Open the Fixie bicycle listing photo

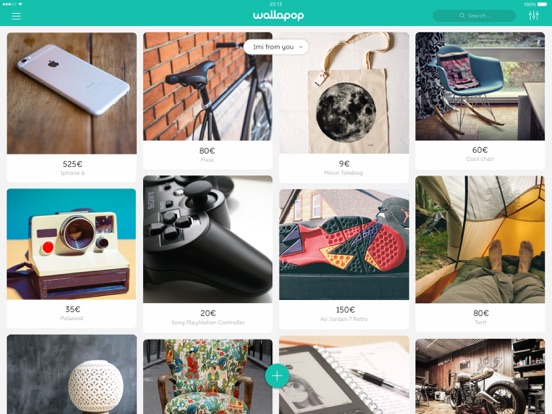[208, 86]
